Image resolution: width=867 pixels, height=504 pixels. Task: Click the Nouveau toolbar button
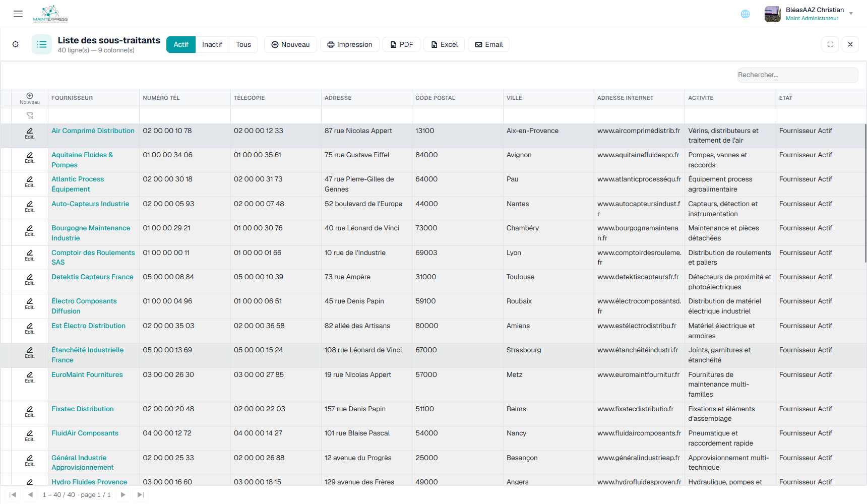point(290,44)
